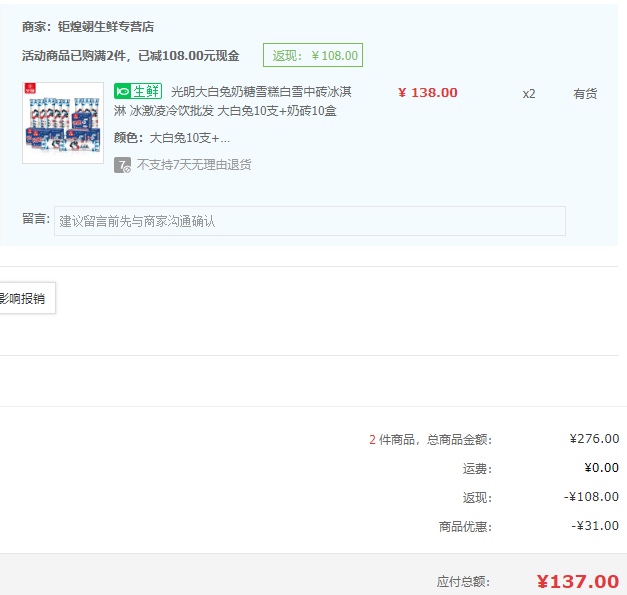Focus the 留言 message input field

310,221
